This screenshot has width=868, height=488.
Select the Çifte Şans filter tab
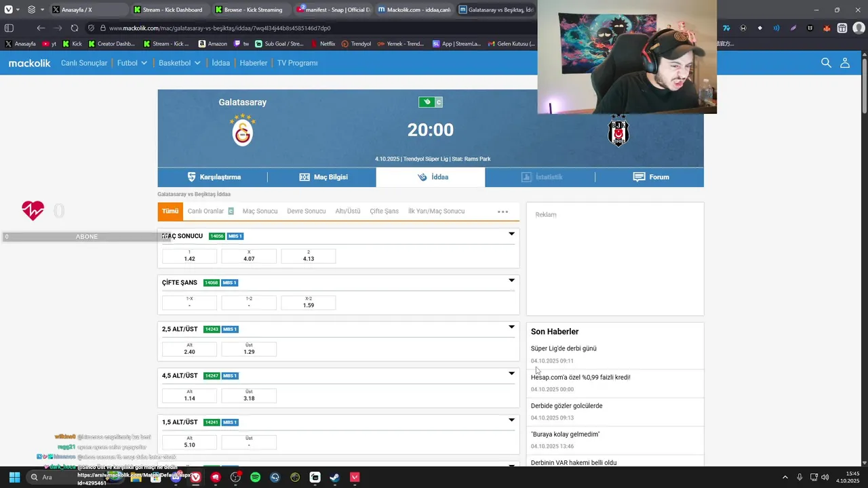click(384, 211)
